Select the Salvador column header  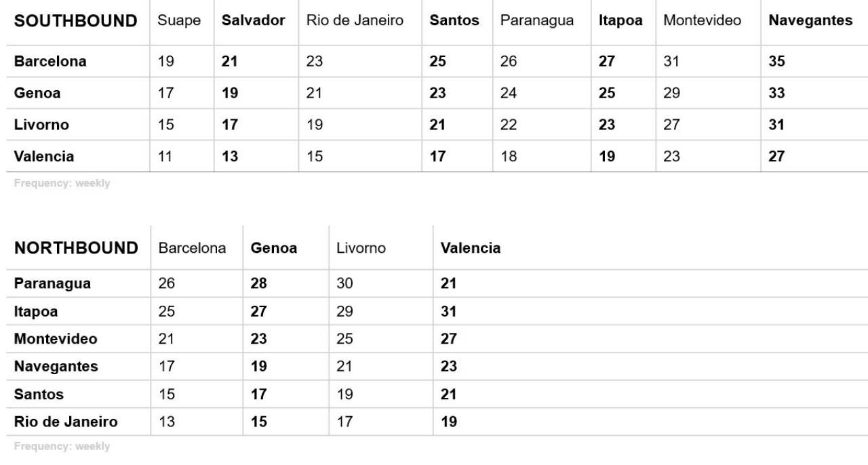pos(254,20)
